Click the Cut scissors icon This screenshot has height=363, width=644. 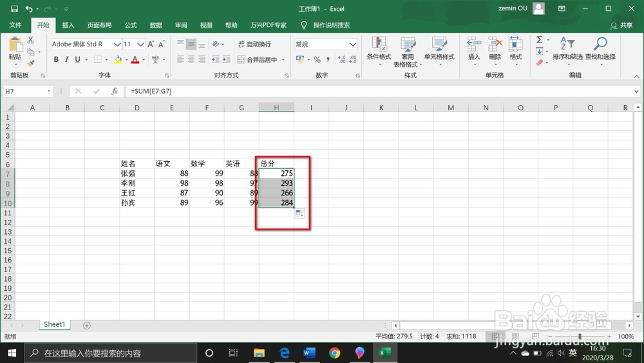coord(30,40)
